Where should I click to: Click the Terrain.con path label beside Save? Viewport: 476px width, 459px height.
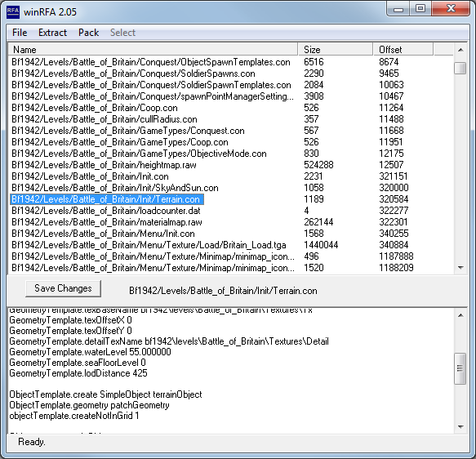click(x=223, y=291)
